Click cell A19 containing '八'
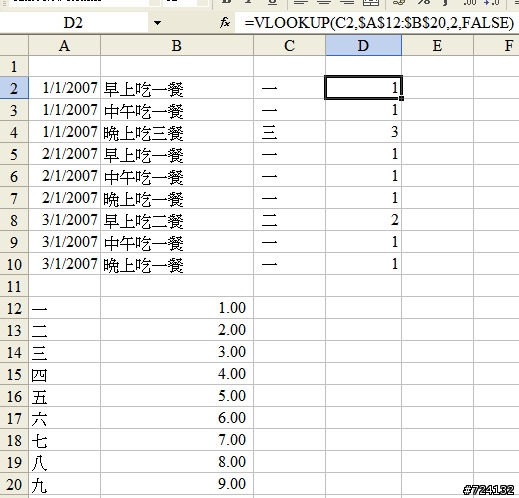Image resolution: width=519 pixels, height=498 pixels. point(64,462)
